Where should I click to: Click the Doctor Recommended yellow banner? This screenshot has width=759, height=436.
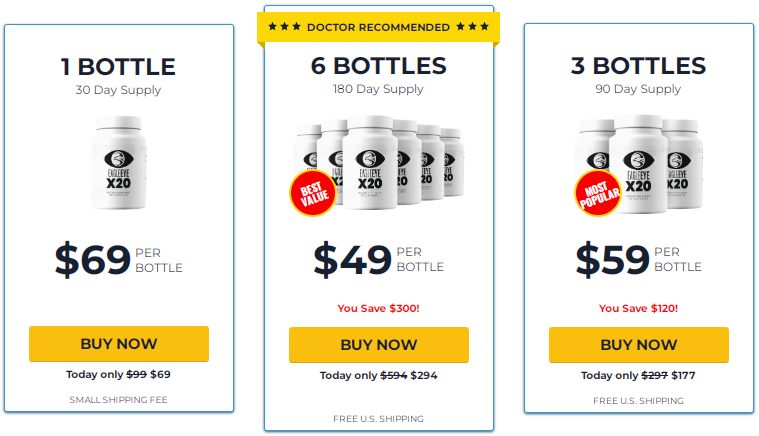pyautogui.click(x=379, y=27)
